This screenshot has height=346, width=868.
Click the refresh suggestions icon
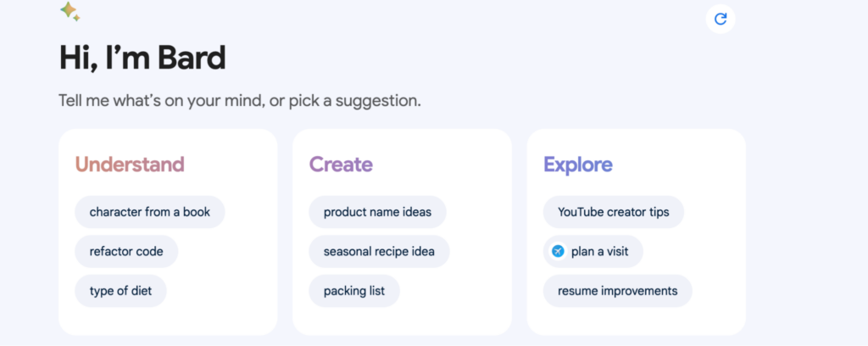point(721,19)
